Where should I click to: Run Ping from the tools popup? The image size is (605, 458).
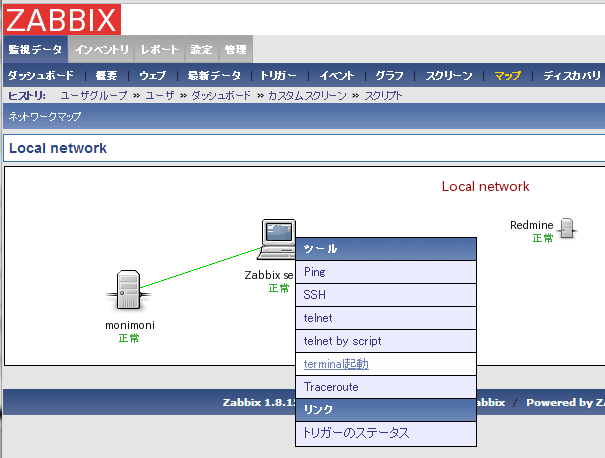[x=386, y=272]
